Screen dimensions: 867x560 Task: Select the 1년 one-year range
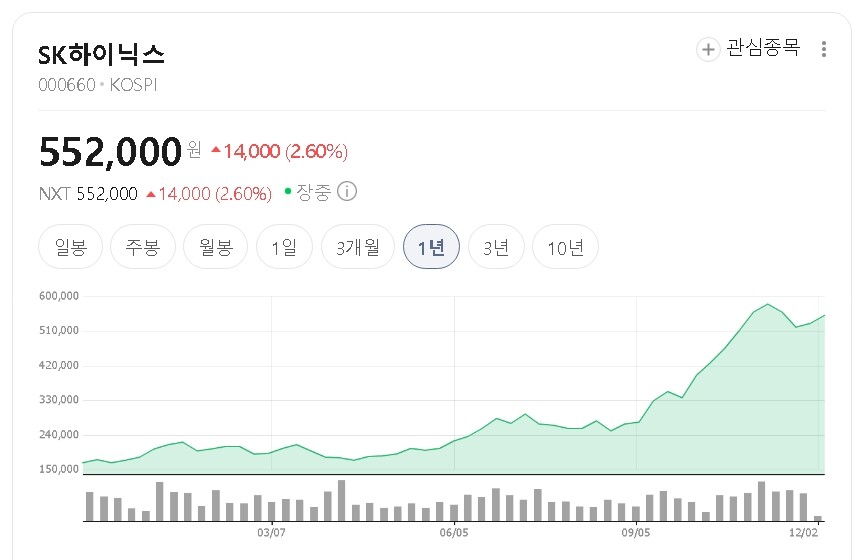click(x=431, y=247)
